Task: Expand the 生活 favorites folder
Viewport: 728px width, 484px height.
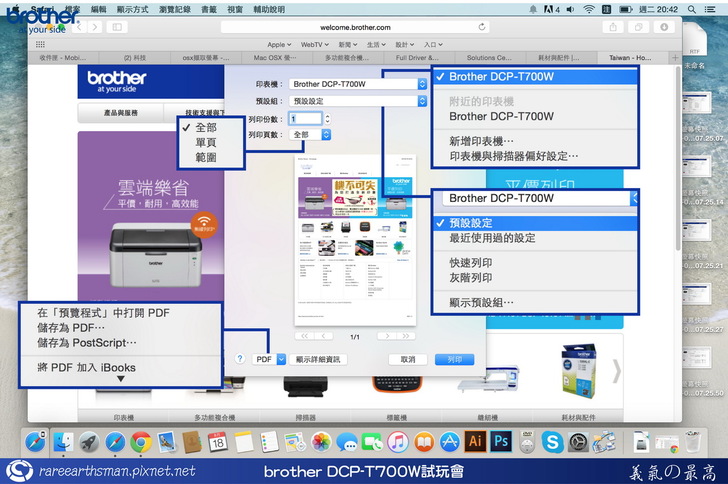Action: [x=376, y=45]
